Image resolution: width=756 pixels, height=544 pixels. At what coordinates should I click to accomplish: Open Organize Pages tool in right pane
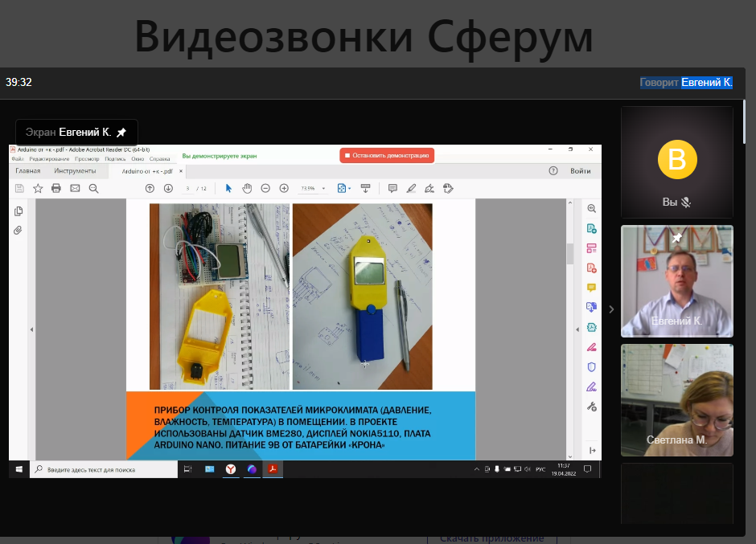(592, 248)
